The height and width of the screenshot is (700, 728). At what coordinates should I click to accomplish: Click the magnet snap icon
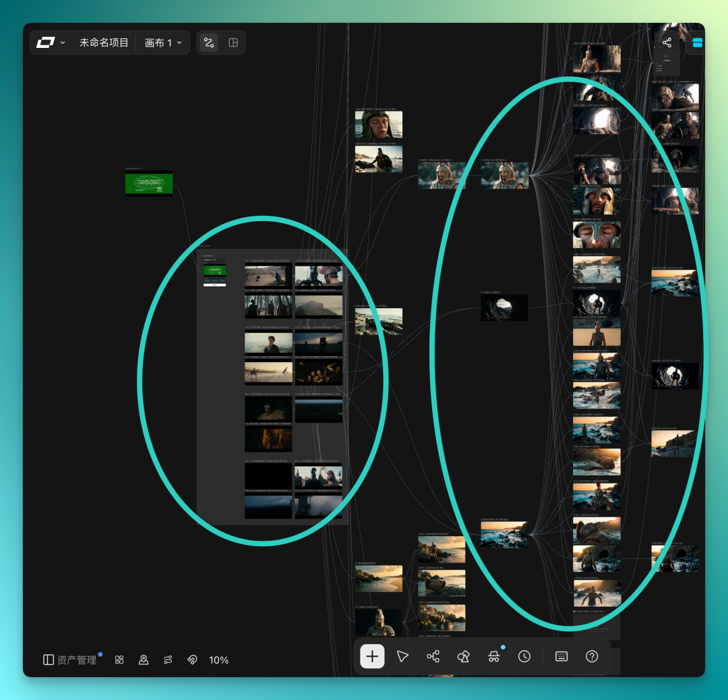point(192,660)
